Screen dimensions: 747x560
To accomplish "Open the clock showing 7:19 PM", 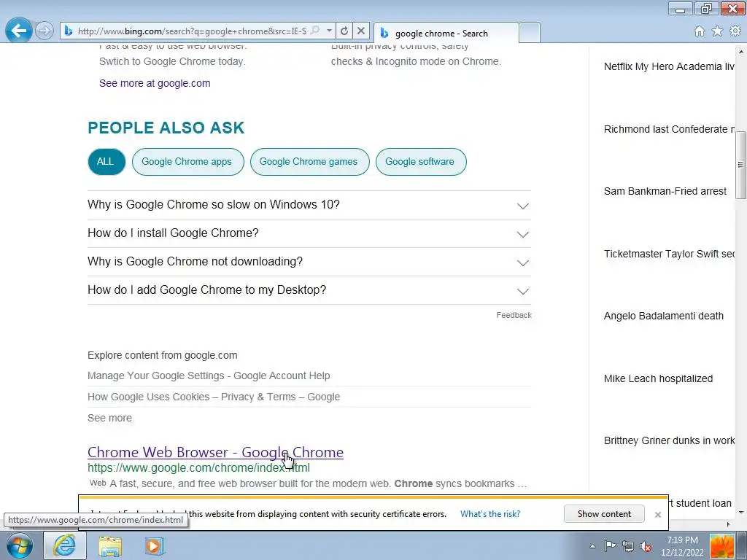I will (x=682, y=546).
